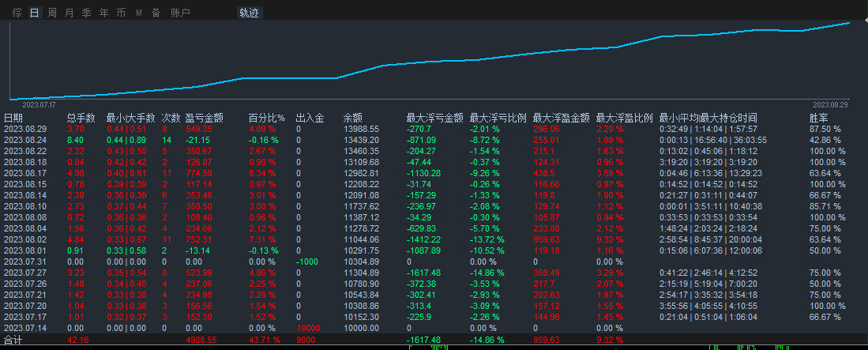Select the 2023.08.29 row
The height and width of the screenshot is (350, 868).
(x=26, y=129)
